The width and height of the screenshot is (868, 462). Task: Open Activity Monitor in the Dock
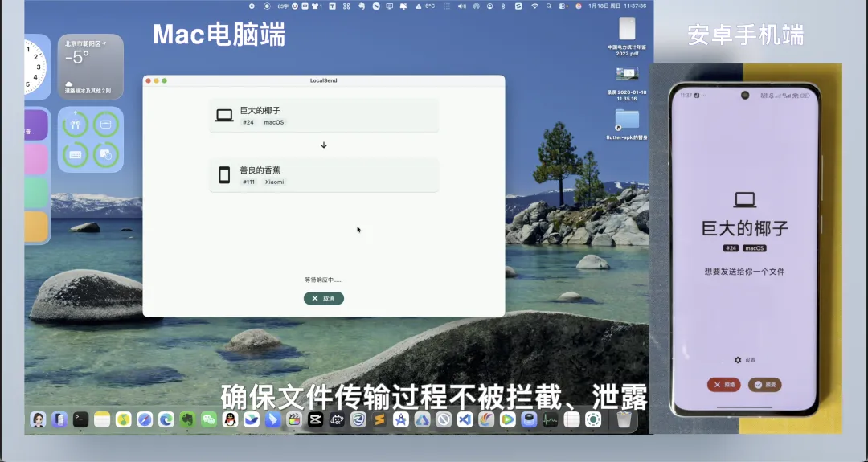[551, 420]
